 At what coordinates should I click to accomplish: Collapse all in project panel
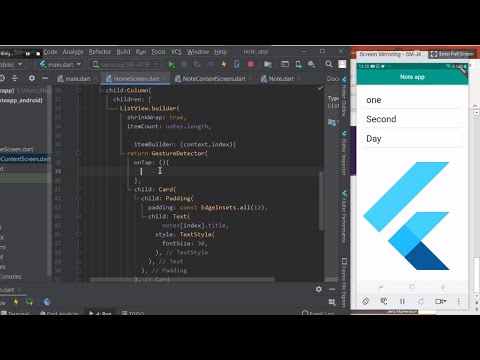point(15,78)
